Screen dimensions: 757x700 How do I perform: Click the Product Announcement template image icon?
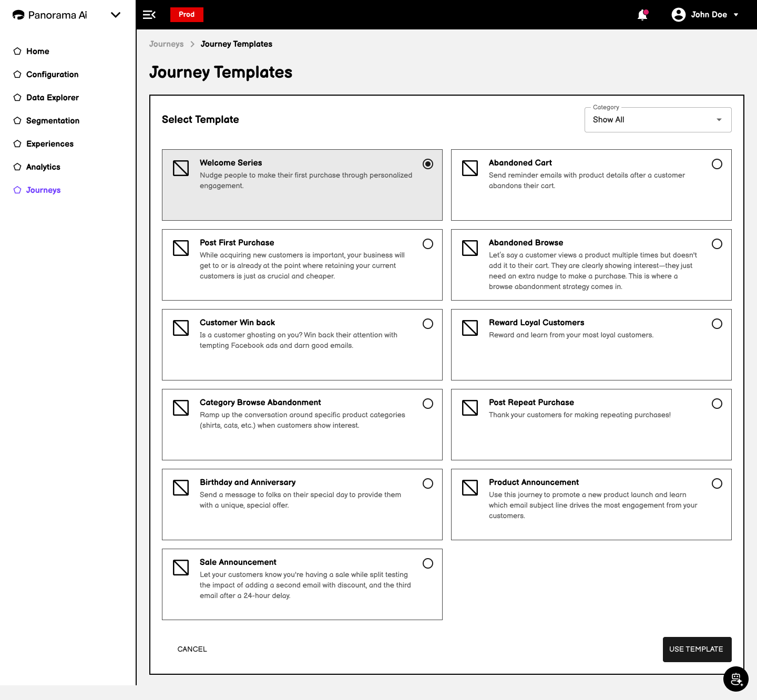pos(470,488)
